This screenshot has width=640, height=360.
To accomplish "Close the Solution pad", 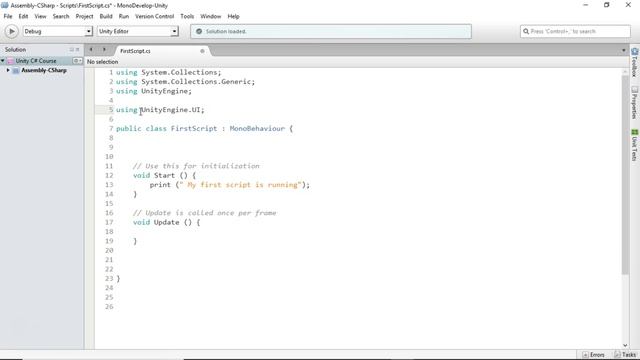I will click(x=78, y=49).
